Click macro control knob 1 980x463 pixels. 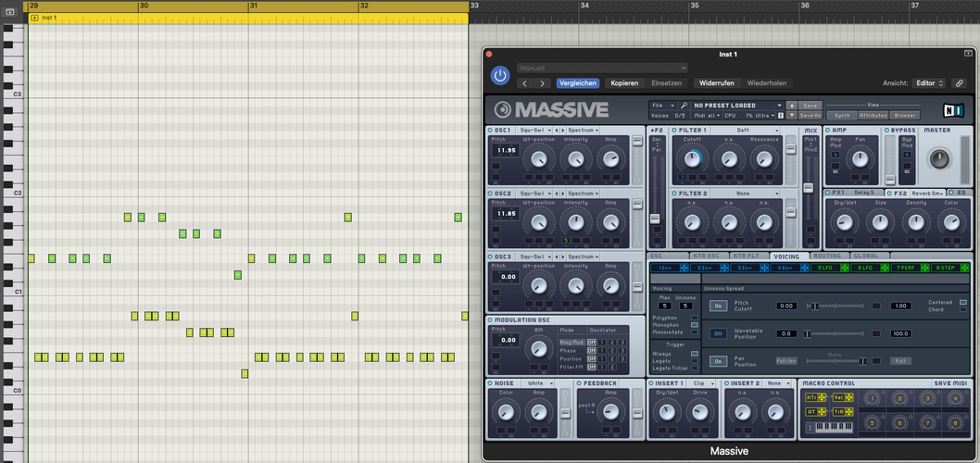[x=871, y=398]
